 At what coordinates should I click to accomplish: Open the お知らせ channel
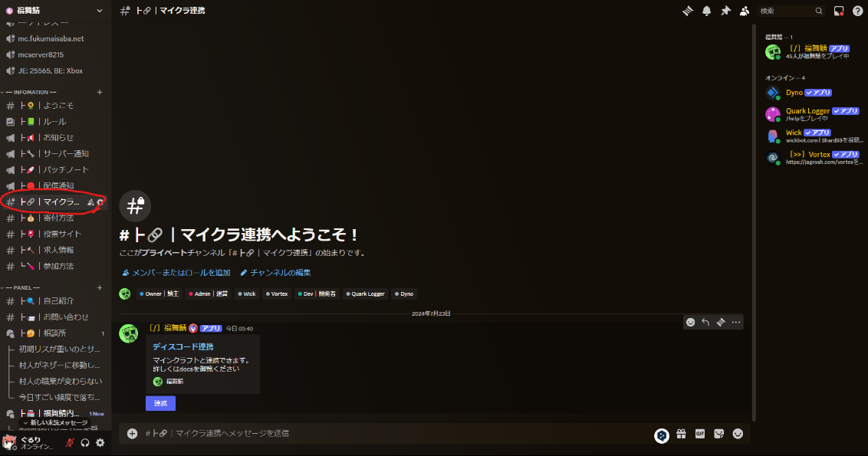58,137
